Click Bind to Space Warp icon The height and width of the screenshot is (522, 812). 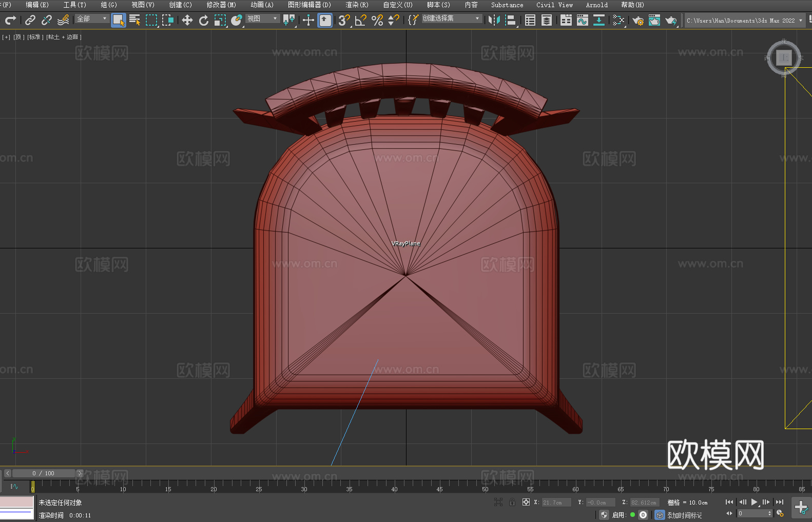click(x=63, y=20)
